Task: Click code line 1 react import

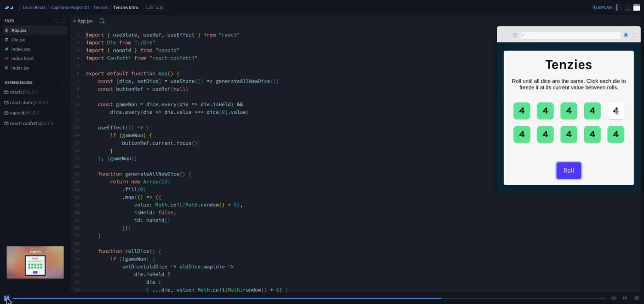Action: click(163, 35)
